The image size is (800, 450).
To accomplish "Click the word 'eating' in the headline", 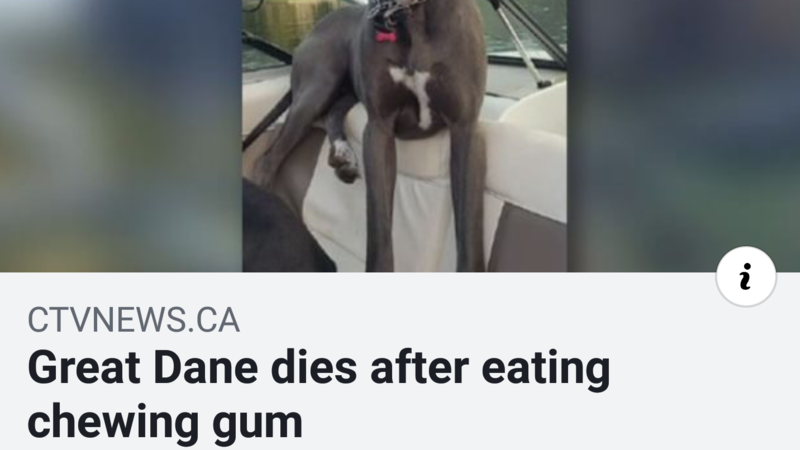I will tap(545, 370).
